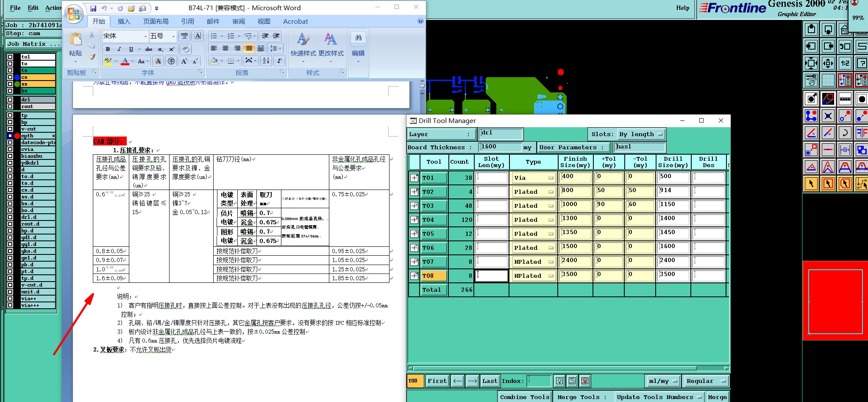Click the Bold button in Word ribbon
Viewport: 868px width, 402px height.
(108, 49)
